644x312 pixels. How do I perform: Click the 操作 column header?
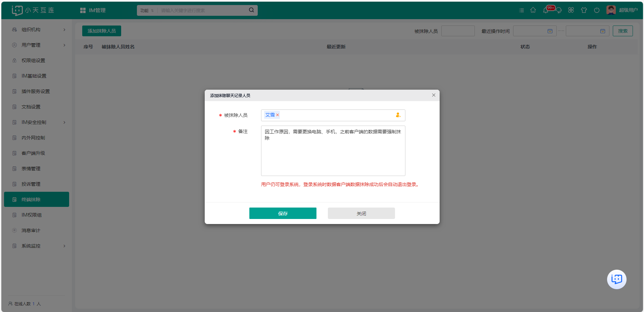pyautogui.click(x=592, y=47)
